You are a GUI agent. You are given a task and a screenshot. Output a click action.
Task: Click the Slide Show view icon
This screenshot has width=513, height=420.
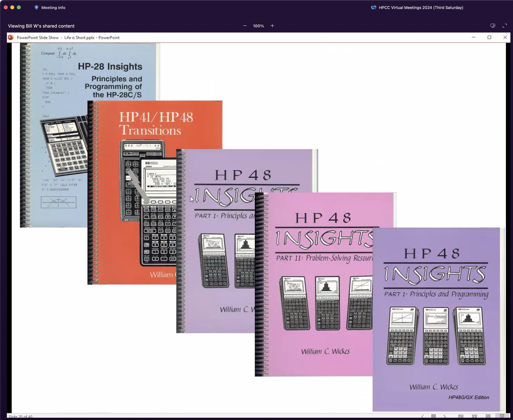(x=502, y=416)
